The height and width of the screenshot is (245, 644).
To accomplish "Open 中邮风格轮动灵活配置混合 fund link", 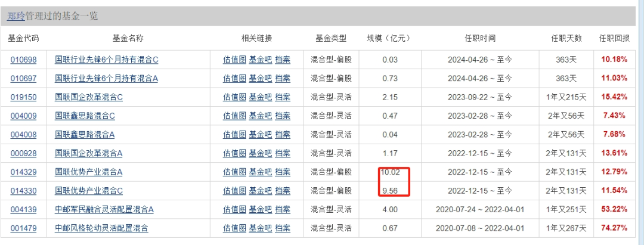I will pos(101,228).
